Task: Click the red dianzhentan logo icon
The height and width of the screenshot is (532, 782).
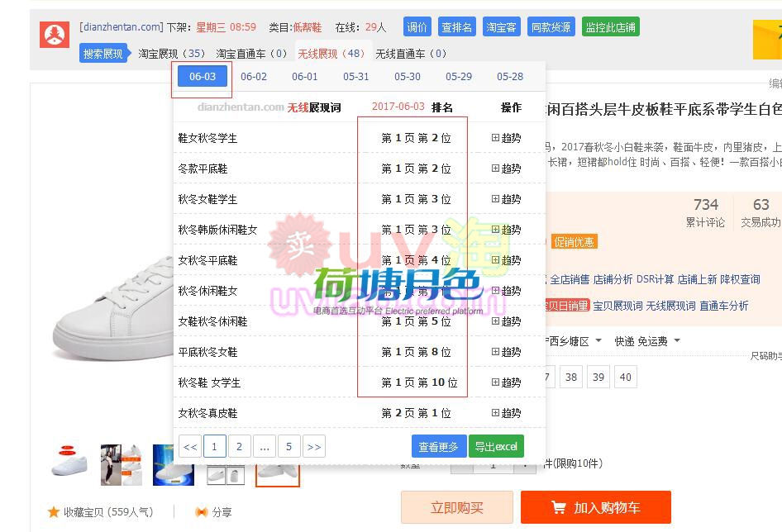Action: 55,34
